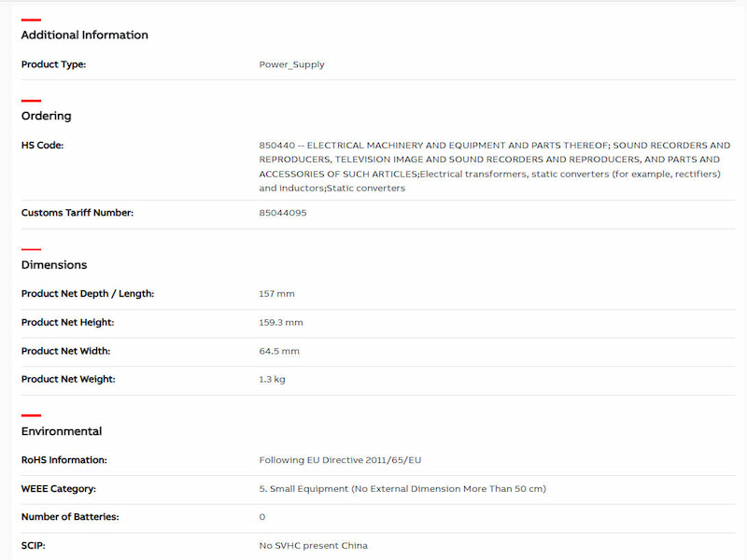Select the 64.5 mm width value
747x560 pixels.
[278, 351]
